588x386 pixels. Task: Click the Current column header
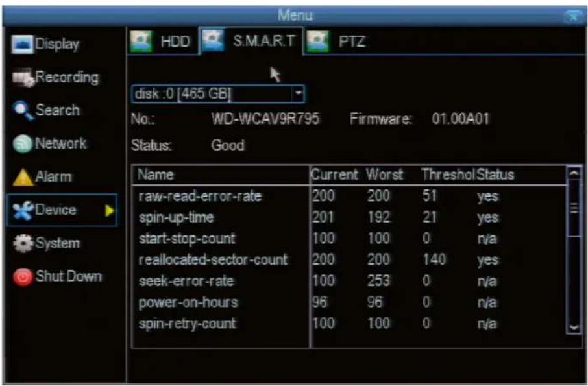click(334, 175)
